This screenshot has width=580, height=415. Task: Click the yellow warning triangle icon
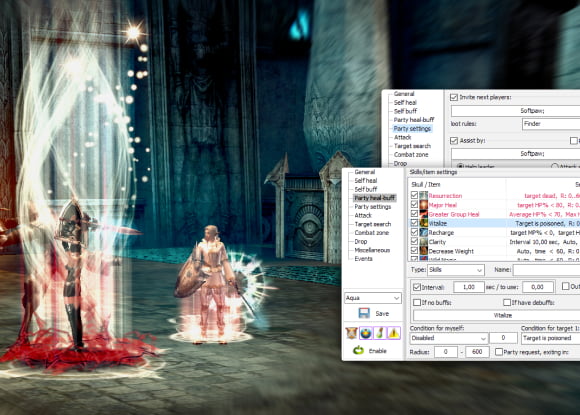[x=394, y=333]
